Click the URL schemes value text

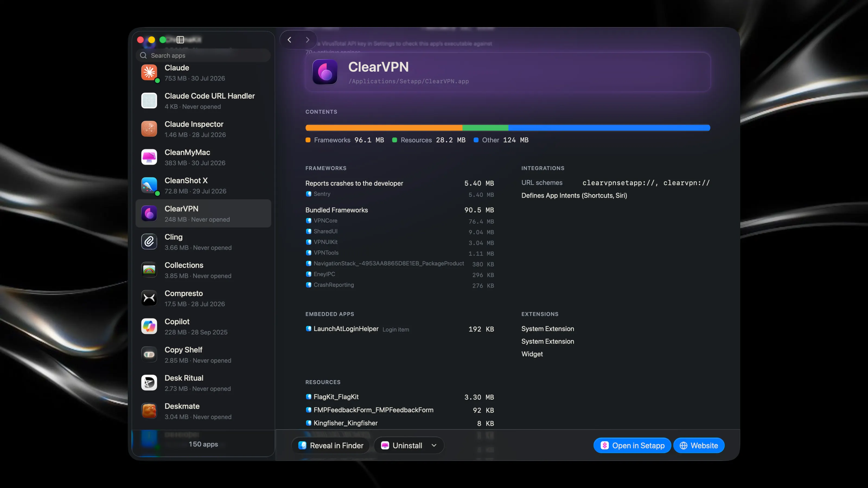click(646, 183)
